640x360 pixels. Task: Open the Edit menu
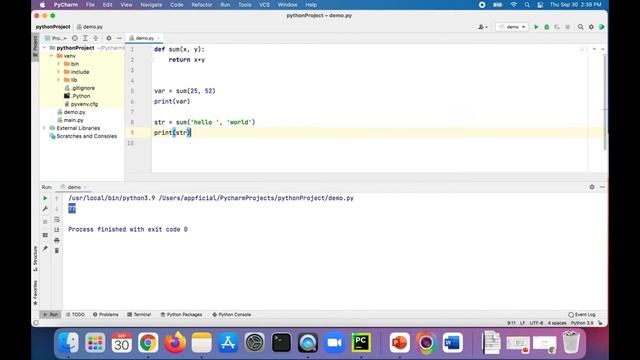[107, 5]
